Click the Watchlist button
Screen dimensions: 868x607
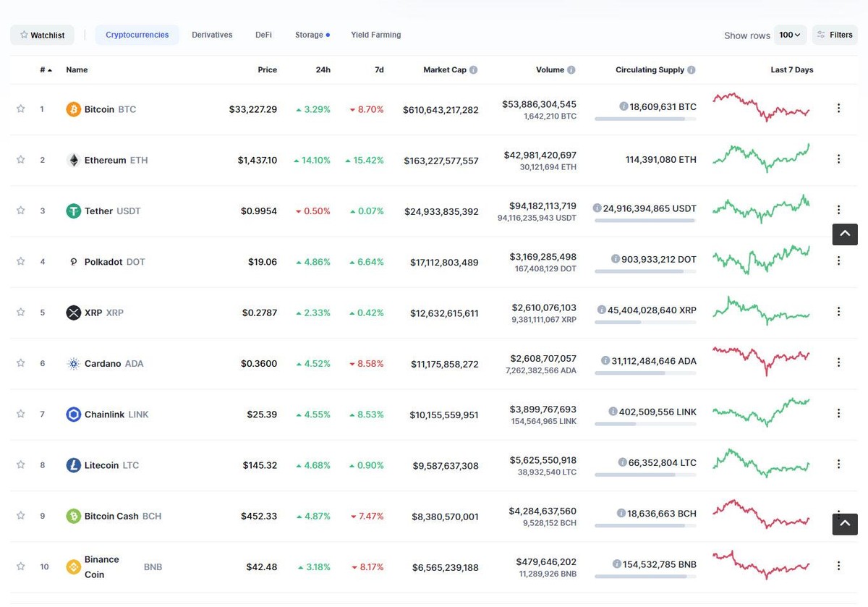[x=41, y=34]
